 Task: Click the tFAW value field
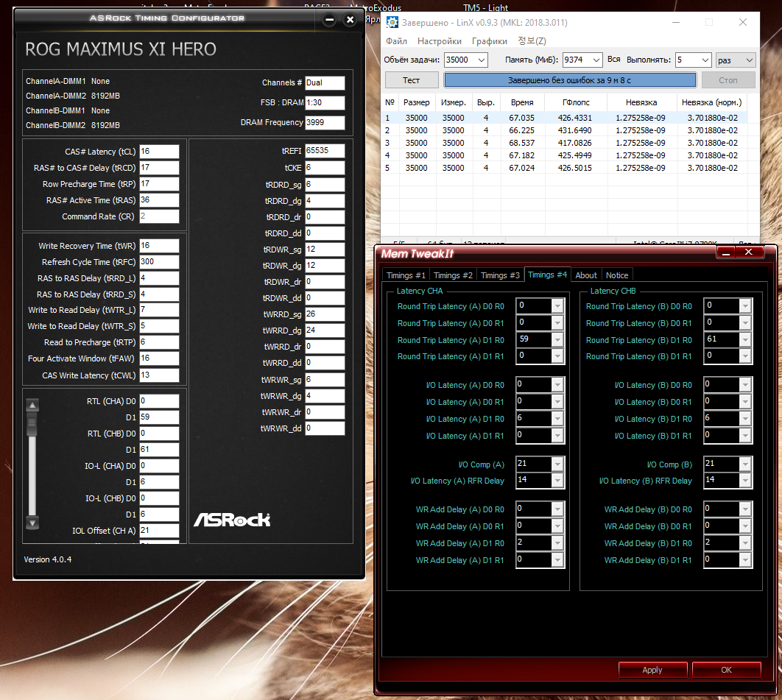tap(159, 358)
